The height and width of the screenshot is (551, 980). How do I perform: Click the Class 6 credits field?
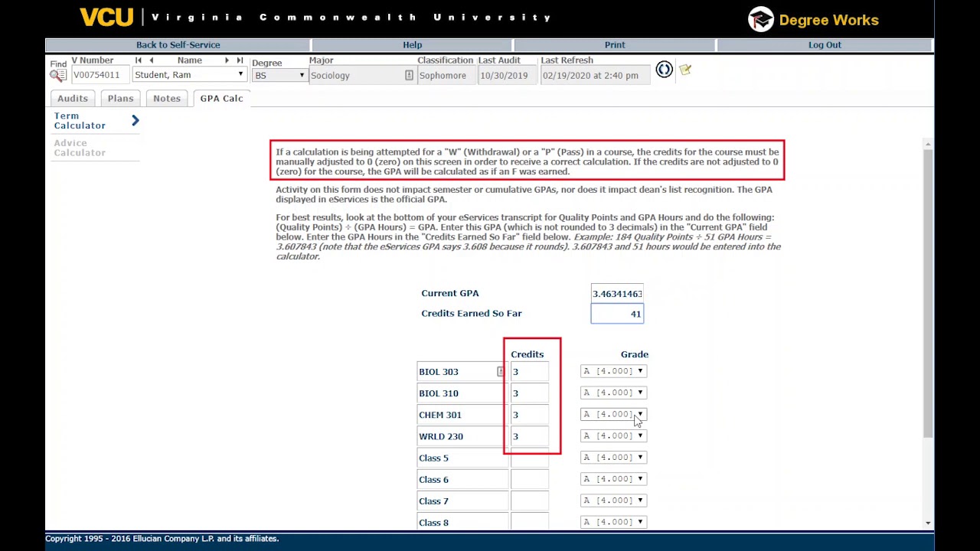[530, 479]
